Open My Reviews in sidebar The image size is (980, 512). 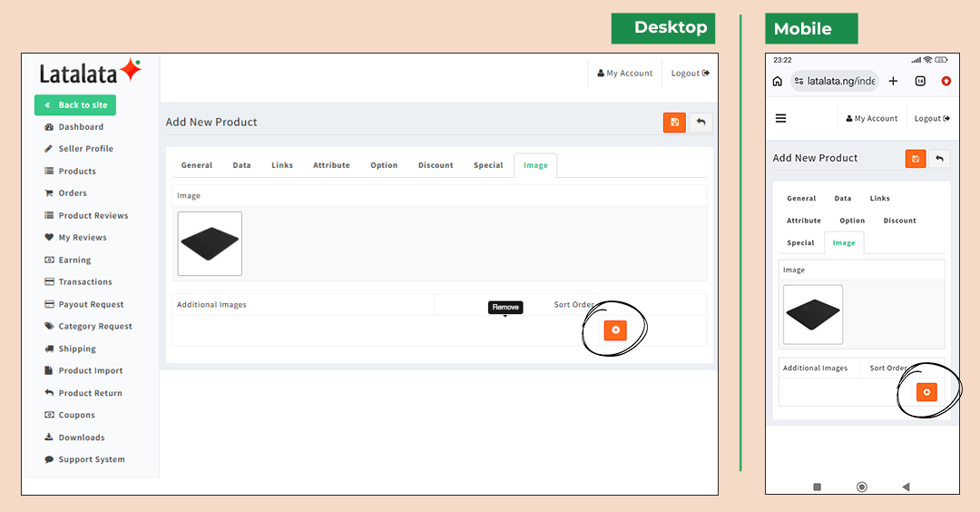click(x=75, y=238)
